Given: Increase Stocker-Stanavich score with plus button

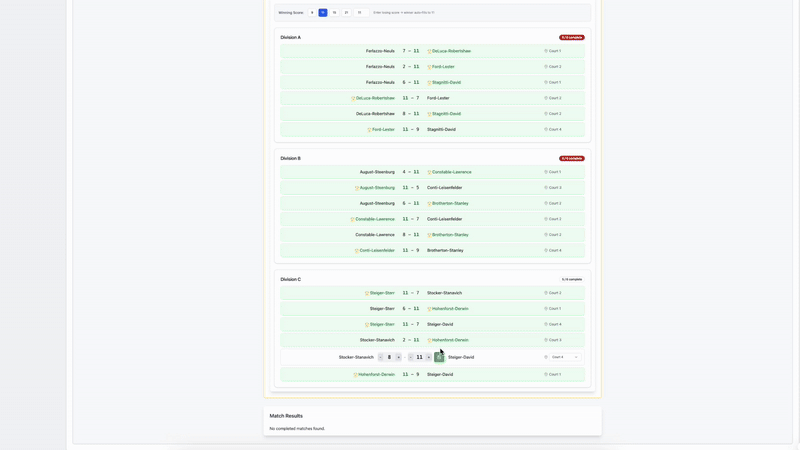Looking at the screenshot, I should pos(398,357).
